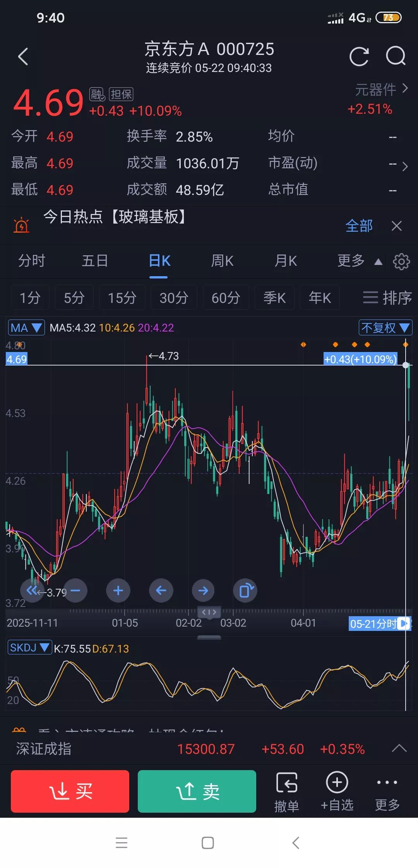Tap the 融 margin trading badge

[x=97, y=94]
